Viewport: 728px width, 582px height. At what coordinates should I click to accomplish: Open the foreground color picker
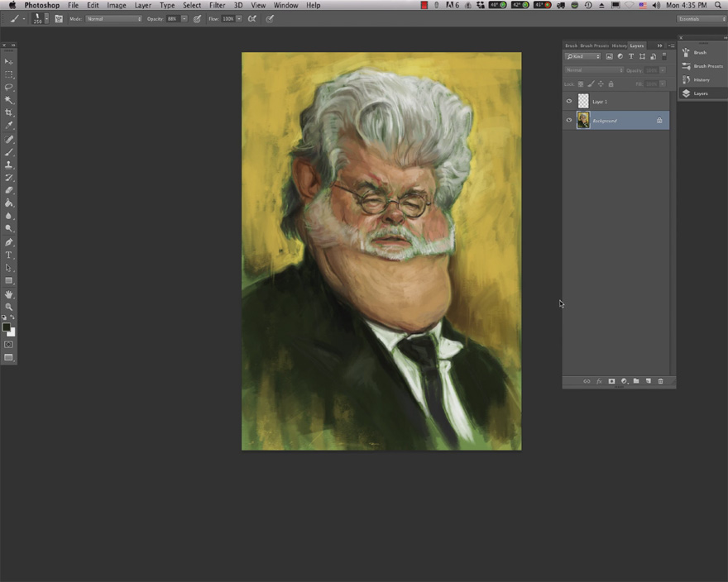point(6,327)
